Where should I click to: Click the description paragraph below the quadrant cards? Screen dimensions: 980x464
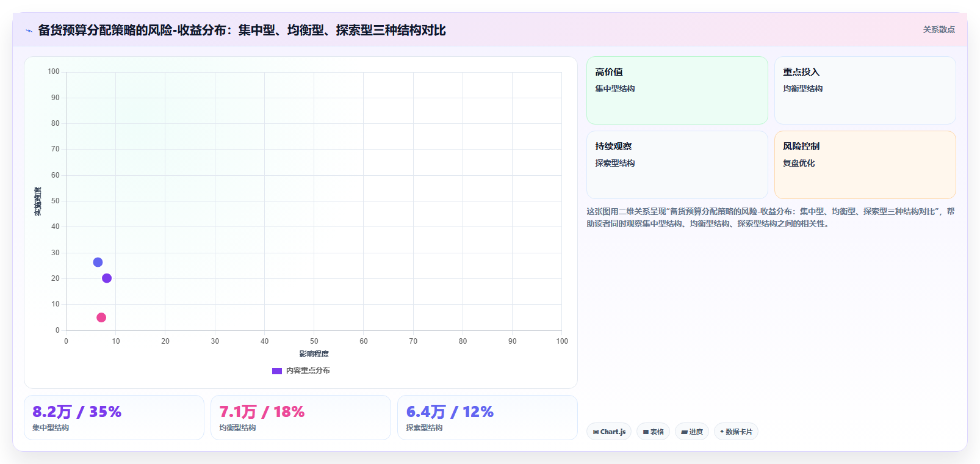tap(771, 217)
